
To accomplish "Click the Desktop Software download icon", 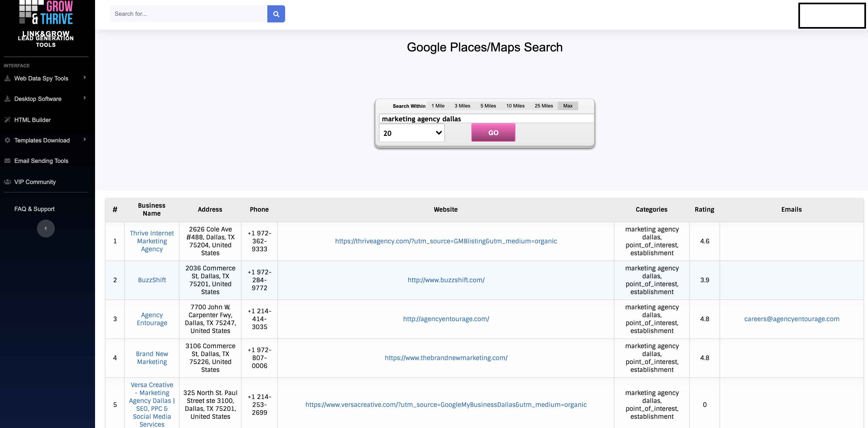I will (7, 99).
